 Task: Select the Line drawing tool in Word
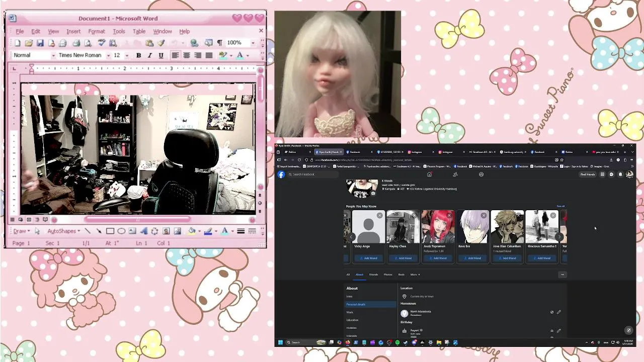click(x=88, y=231)
